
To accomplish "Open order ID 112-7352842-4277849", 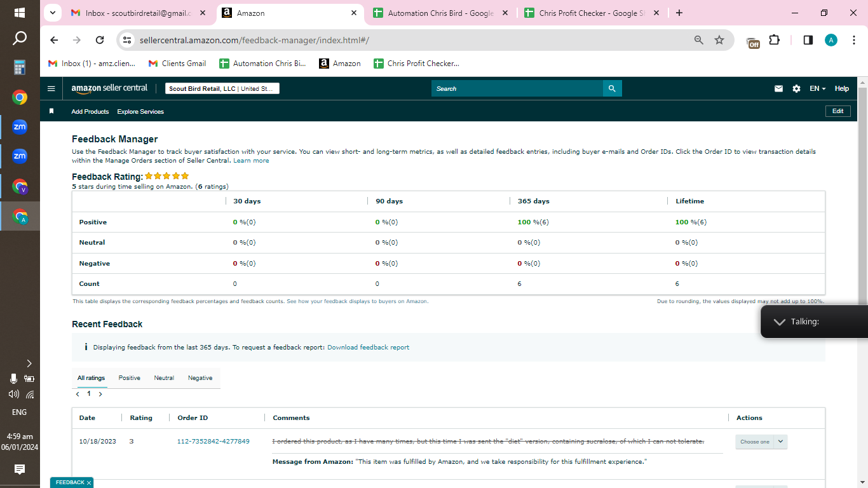I will [214, 442].
